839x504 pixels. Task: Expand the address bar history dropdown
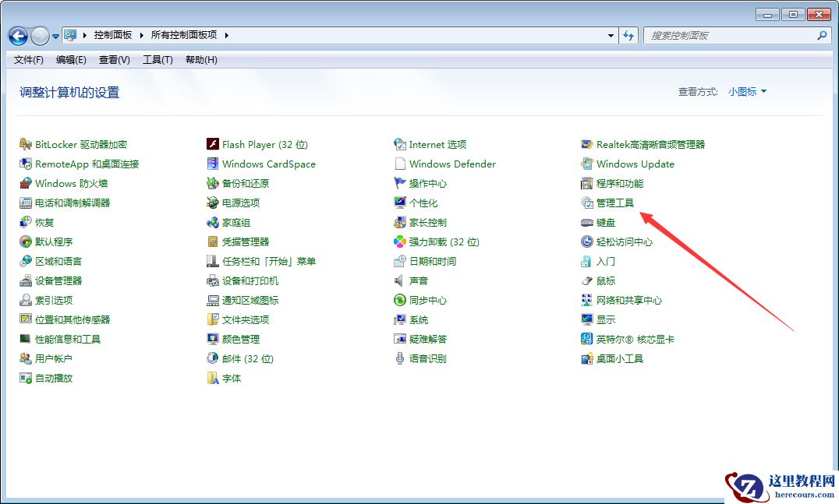612,35
